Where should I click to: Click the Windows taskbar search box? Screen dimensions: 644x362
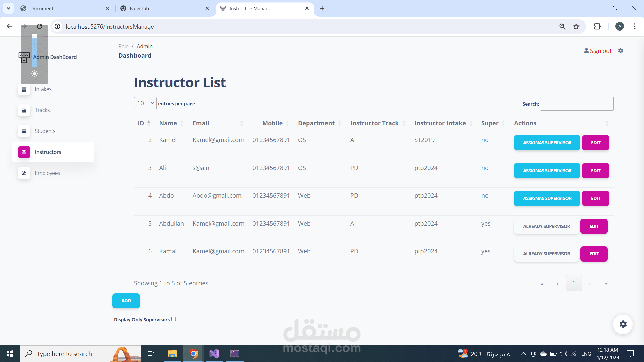[80, 354]
